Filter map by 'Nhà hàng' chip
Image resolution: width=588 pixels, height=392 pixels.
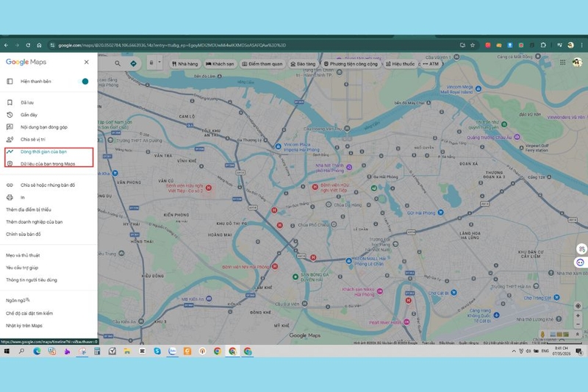[185, 64]
